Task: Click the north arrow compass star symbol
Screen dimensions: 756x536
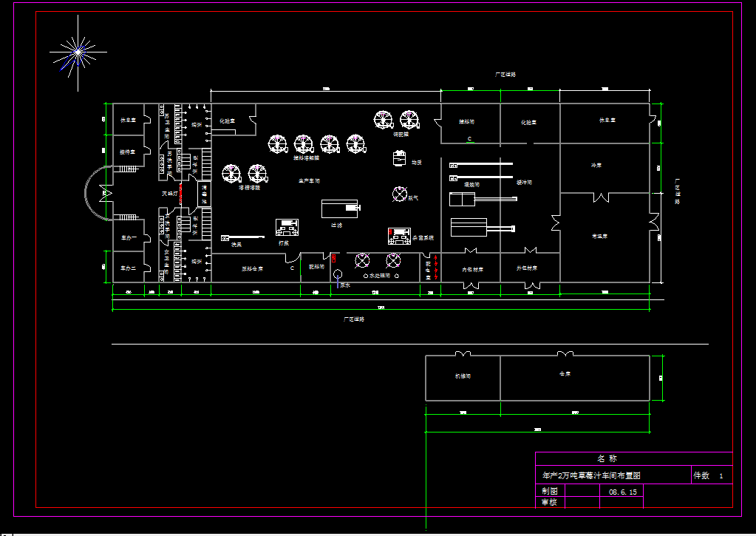Action: click(x=78, y=52)
